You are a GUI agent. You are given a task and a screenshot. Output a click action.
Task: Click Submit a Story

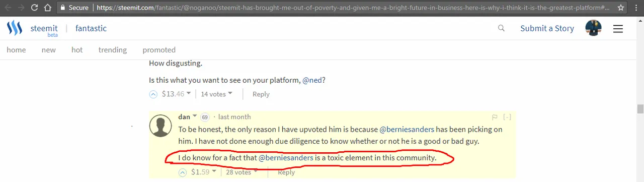pyautogui.click(x=547, y=28)
